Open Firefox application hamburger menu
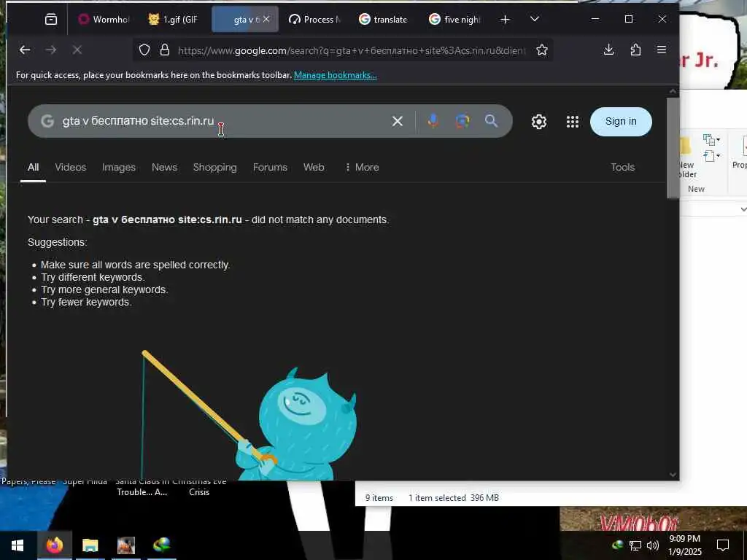747x560 pixels. (662, 50)
